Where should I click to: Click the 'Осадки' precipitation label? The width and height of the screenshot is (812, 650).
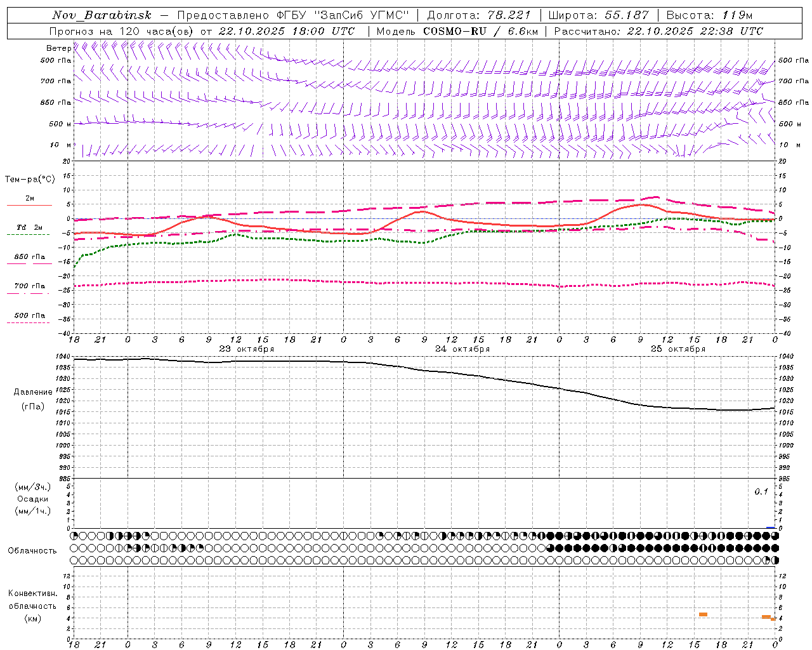pyautogui.click(x=33, y=499)
